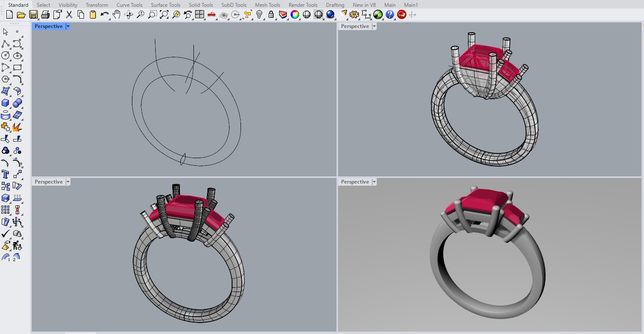Select the Box solid tool
The width and height of the screenshot is (644, 334).
tap(6, 103)
